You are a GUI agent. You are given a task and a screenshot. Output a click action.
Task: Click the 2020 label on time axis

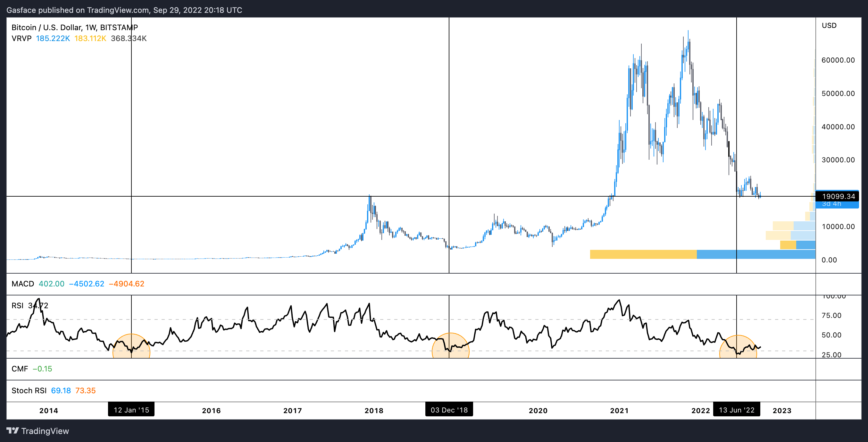(x=538, y=410)
